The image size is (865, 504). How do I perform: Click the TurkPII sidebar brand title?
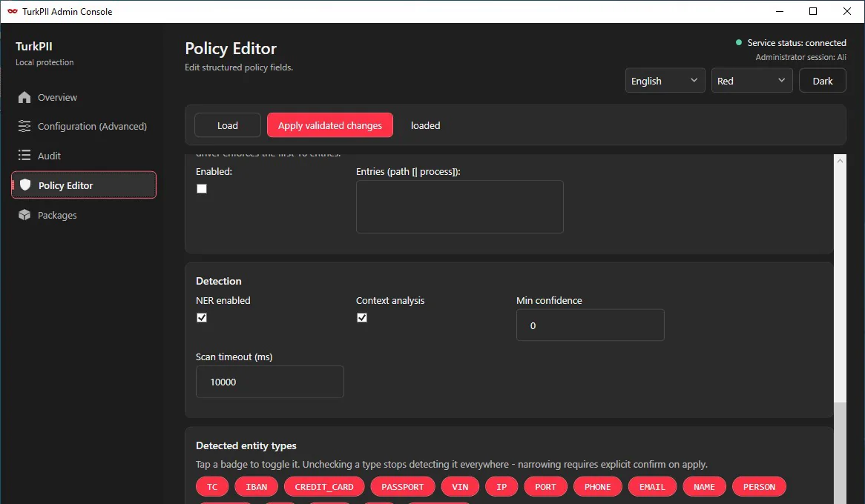(x=33, y=46)
